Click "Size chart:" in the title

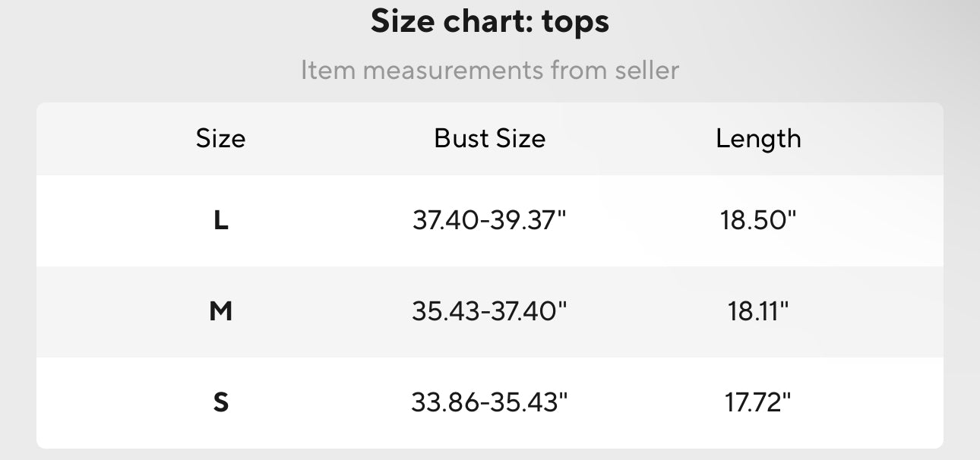[451, 23]
